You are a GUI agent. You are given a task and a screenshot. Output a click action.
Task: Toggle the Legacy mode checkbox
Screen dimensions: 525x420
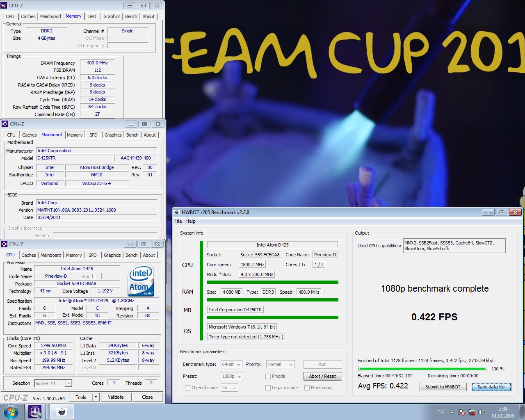[268, 388]
